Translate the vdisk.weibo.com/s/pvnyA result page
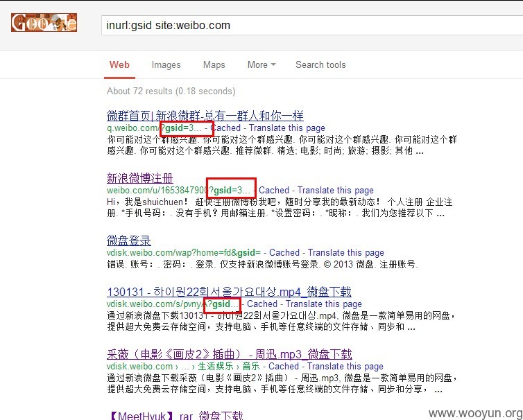This screenshot has width=523, height=420. click(x=323, y=304)
